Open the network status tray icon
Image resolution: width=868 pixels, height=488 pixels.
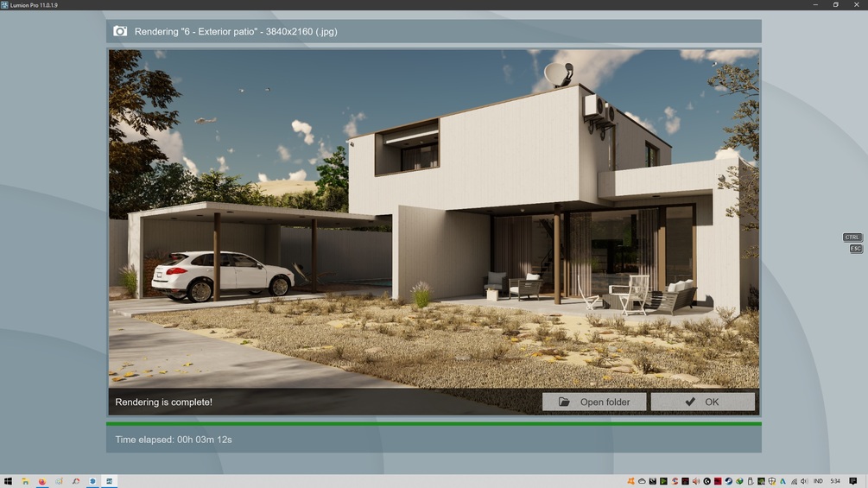click(x=794, y=481)
